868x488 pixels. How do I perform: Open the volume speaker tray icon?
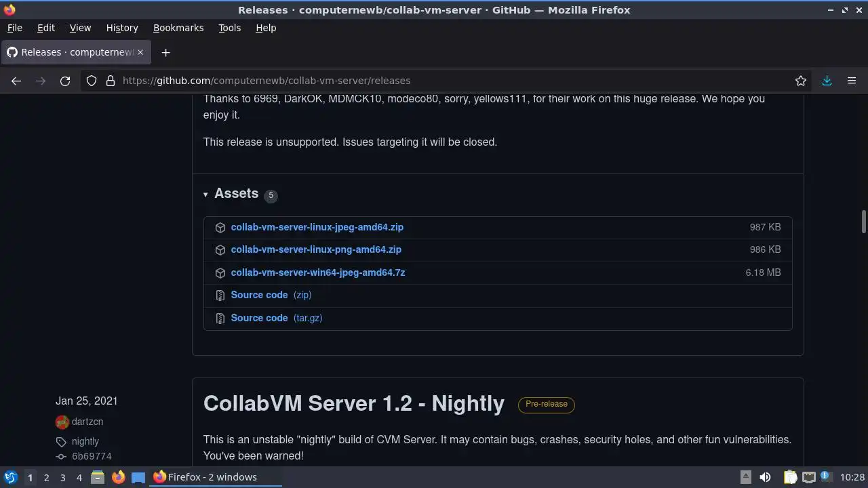click(x=765, y=477)
